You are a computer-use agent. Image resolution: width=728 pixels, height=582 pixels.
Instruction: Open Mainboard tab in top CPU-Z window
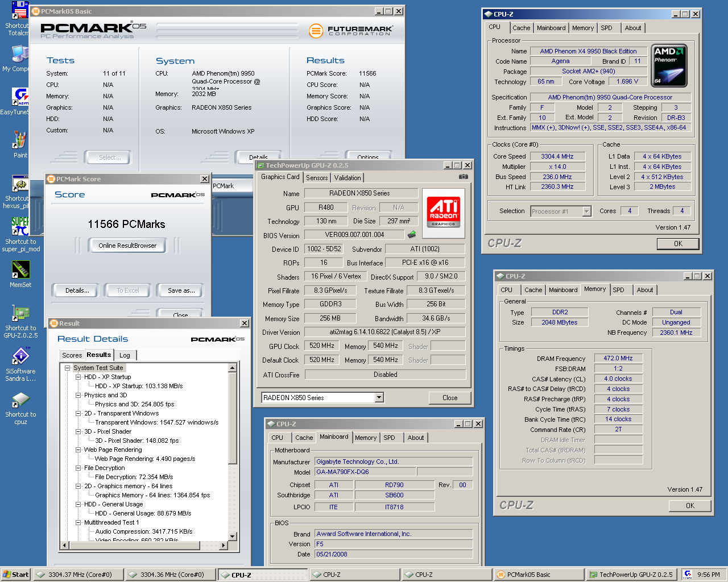click(x=551, y=28)
